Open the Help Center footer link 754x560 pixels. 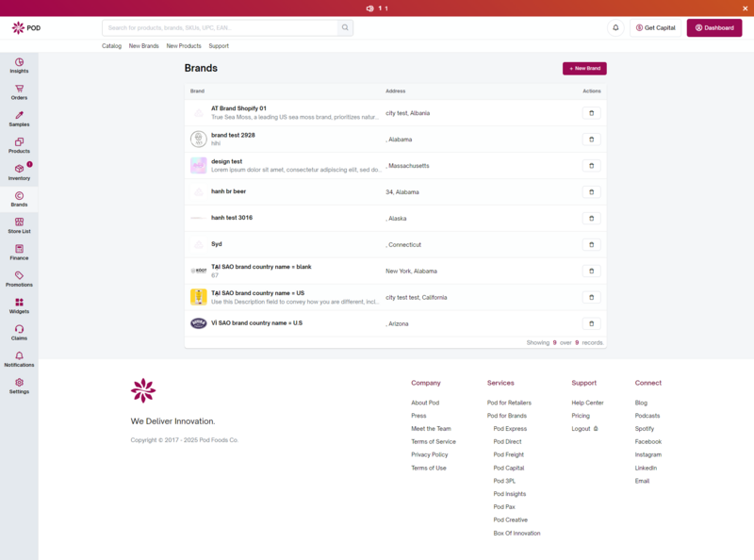(x=587, y=403)
